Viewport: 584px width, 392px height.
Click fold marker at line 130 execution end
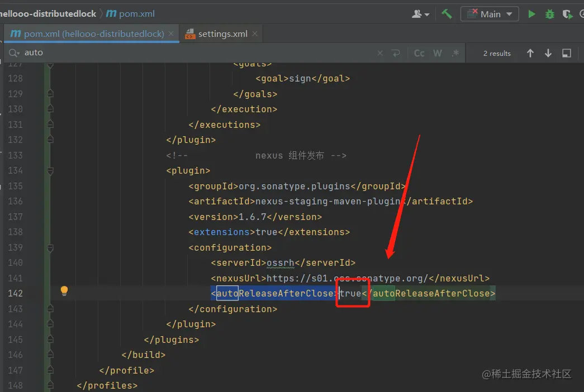pos(50,109)
